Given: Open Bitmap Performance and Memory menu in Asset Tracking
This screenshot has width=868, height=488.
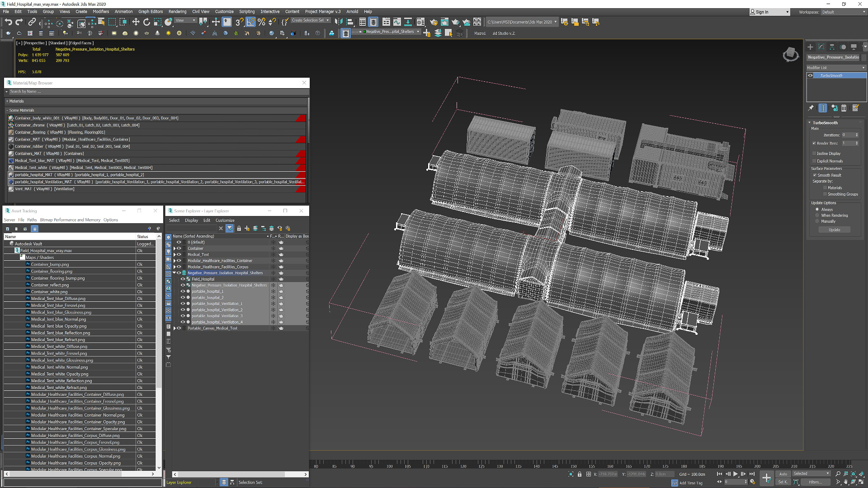Looking at the screenshot, I should click(70, 220).
